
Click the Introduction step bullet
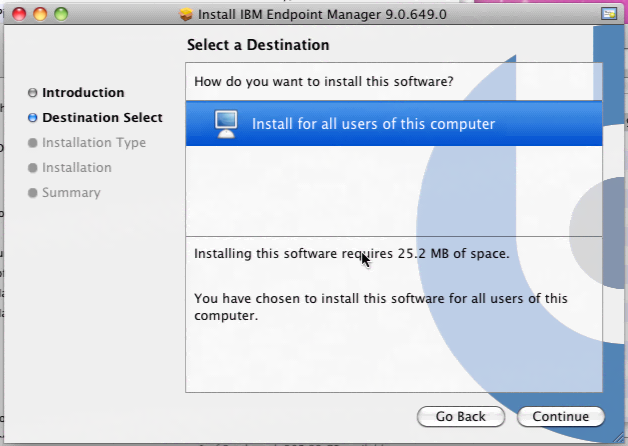tap(32, 93)
